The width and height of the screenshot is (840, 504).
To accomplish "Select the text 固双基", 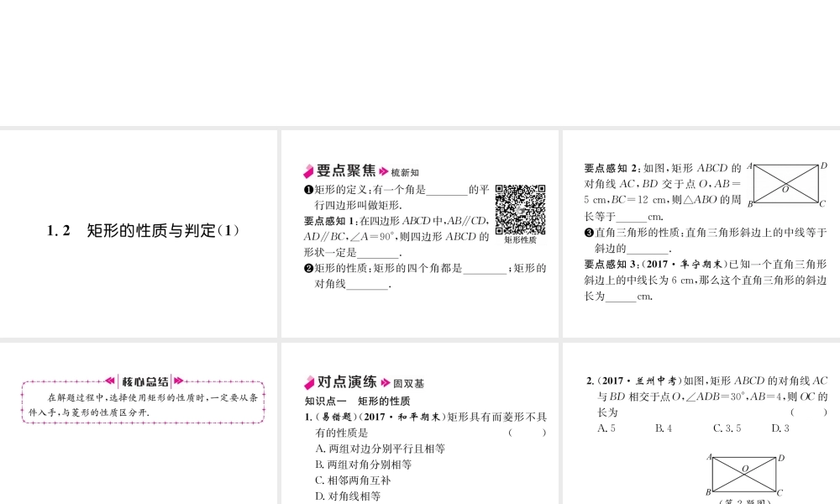I will click(x=409, y=384).
